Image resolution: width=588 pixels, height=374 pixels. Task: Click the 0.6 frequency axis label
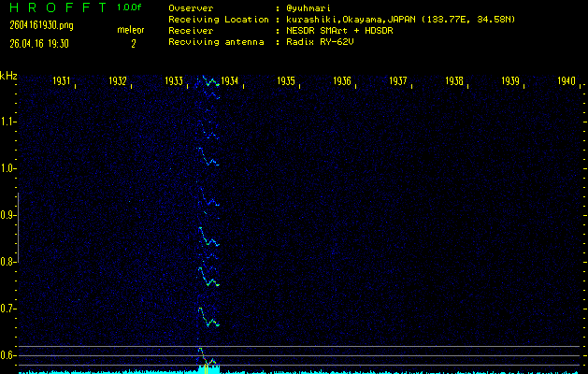pos(8,355)
